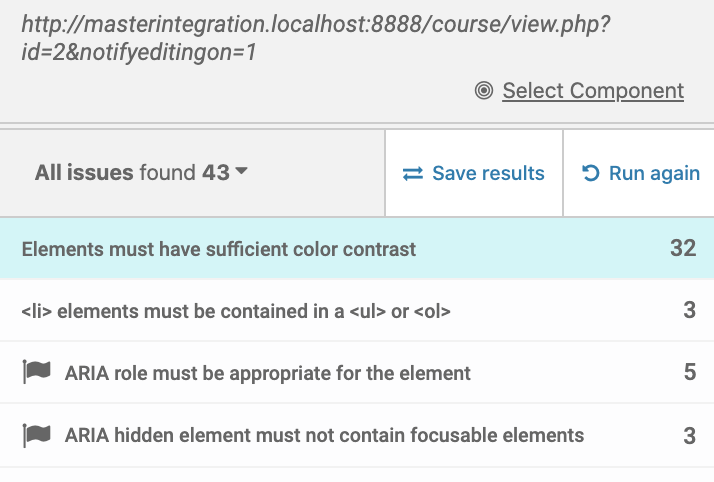Image resolution: width=714 pixels, height=482 pixels.
Task: Click the Run again refresh icon
Action: pyautogui.click(x=591, y=173)
